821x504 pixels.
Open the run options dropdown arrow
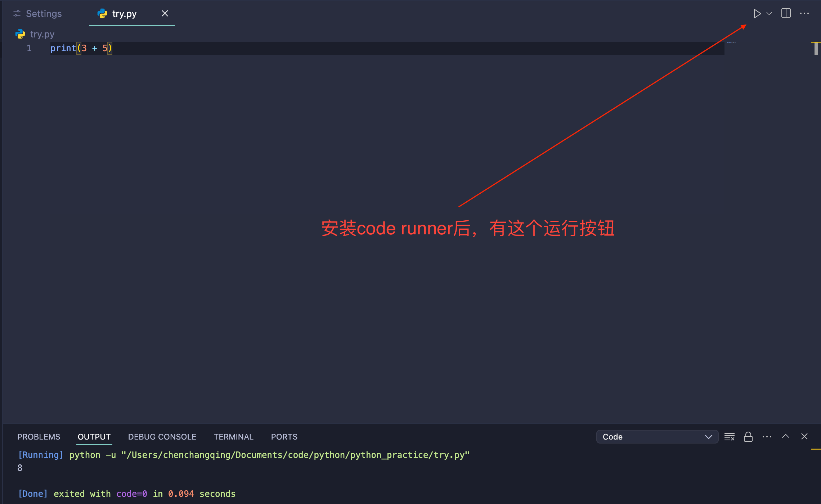click(769, 14)
